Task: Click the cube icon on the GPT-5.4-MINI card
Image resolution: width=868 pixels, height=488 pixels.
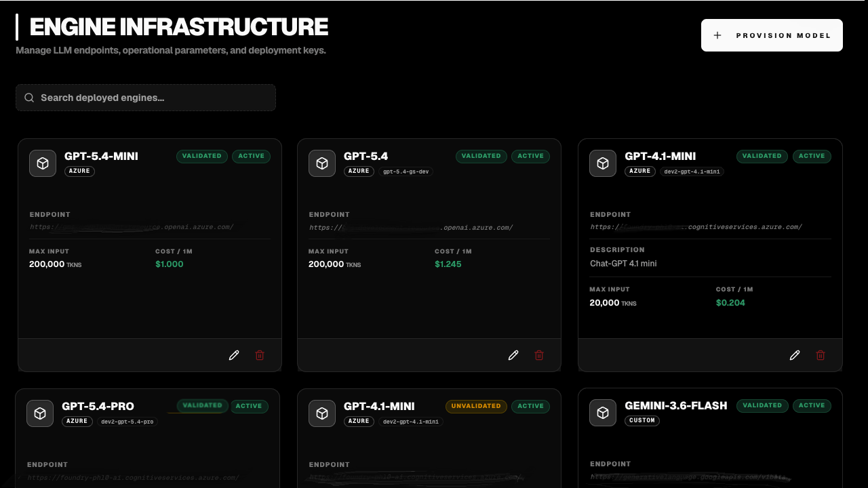Action: [43, 163]
